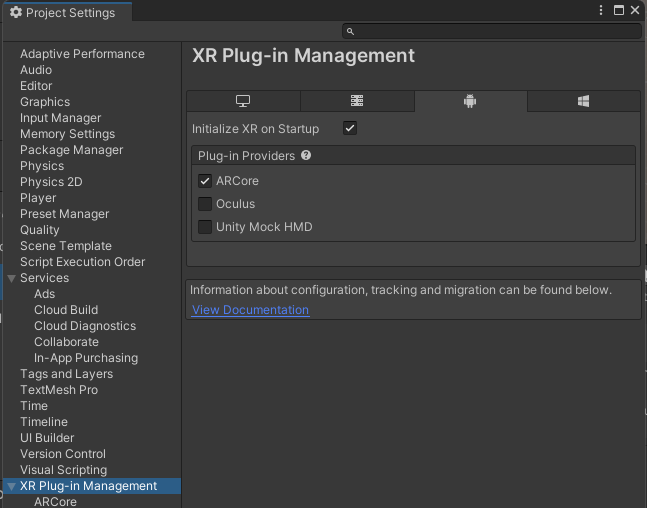Viewport: 647px width, 508px height.
Task: Open Cloud Diagnostics under Services
Action: click(x=85, y=326)
